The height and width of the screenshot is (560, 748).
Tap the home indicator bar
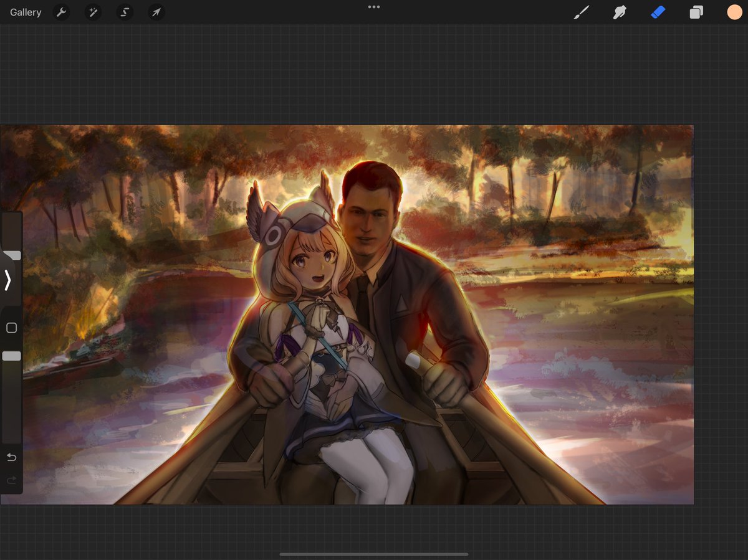[x=374, y=554]
